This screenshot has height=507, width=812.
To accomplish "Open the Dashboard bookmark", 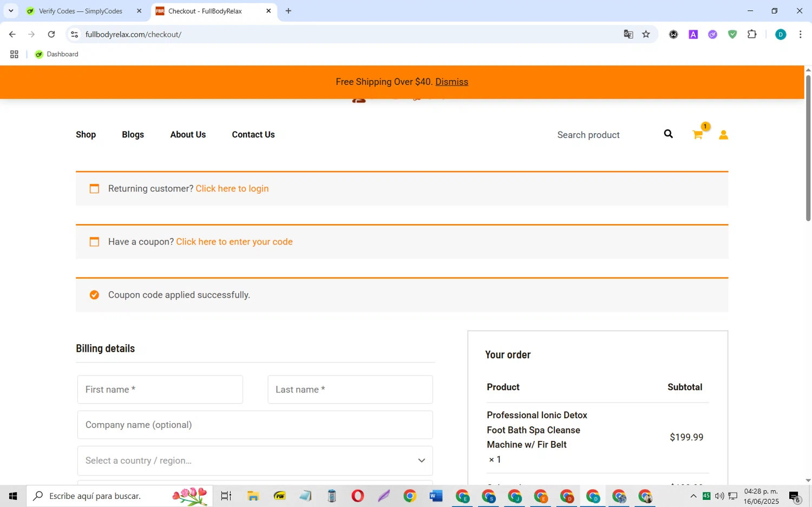I will click(x=56, y=54).
